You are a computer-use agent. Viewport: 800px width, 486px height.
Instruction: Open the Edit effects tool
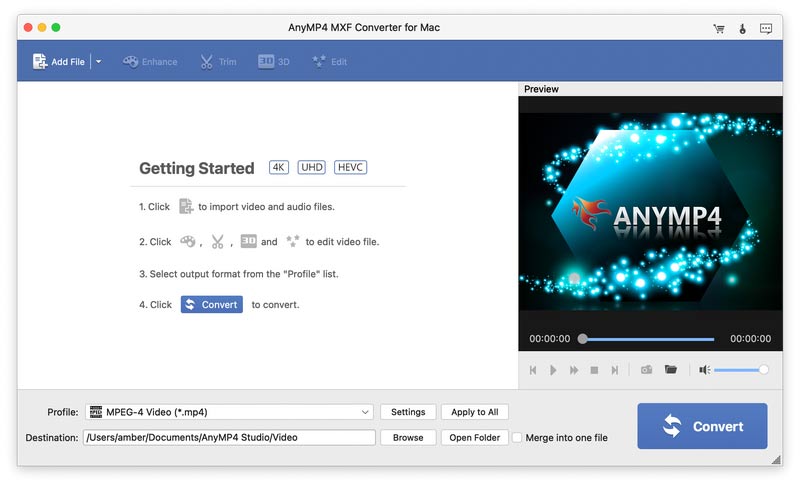[x=330, y=62]
